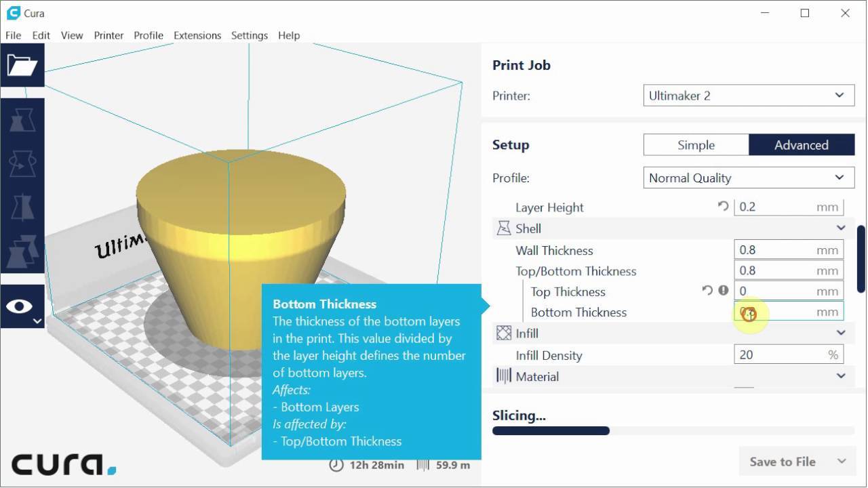Click the settings panel scrollbar
Viewport: 868px width, 488px height.
click(861, 259)
